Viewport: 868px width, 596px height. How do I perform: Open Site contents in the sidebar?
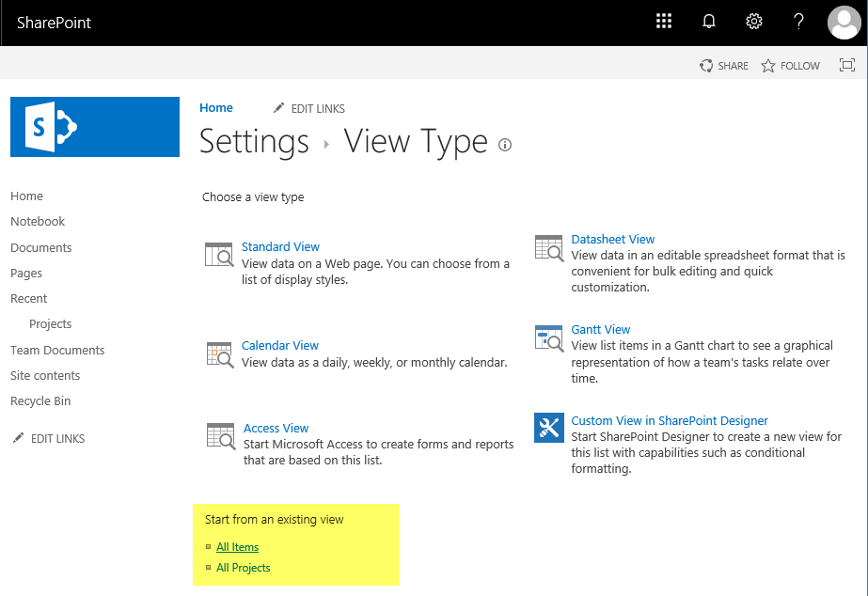pos(45,376)
